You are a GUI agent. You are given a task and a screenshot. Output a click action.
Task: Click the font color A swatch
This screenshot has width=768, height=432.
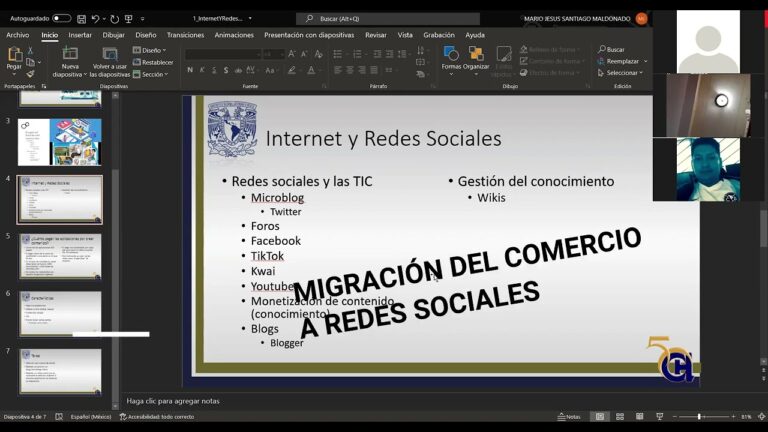click(x=312, y=71)
